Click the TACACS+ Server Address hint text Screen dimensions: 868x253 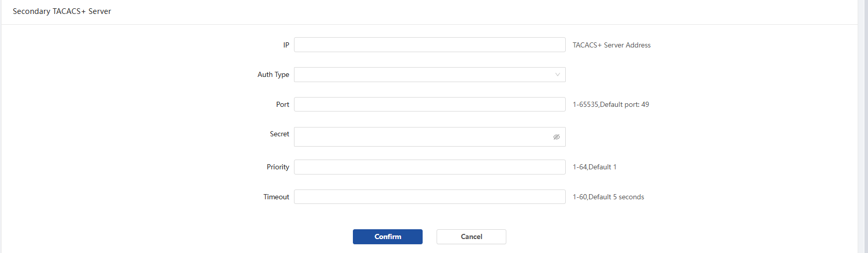612,45
